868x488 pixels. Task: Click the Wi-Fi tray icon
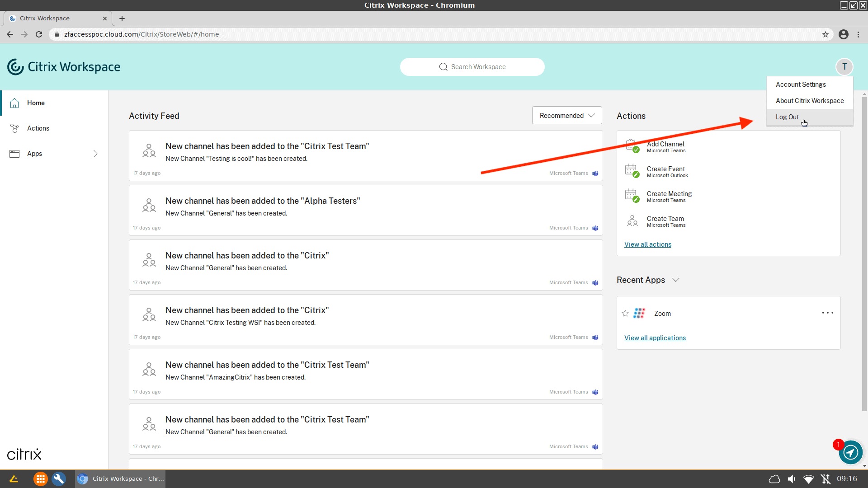(x=809, y=479)
